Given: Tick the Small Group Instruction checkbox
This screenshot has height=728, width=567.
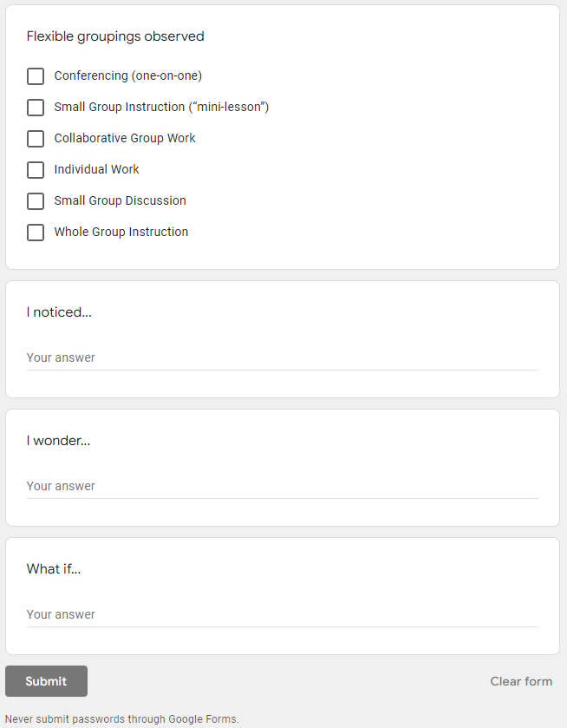Looking at the screenshot, I should coord(36,108).
